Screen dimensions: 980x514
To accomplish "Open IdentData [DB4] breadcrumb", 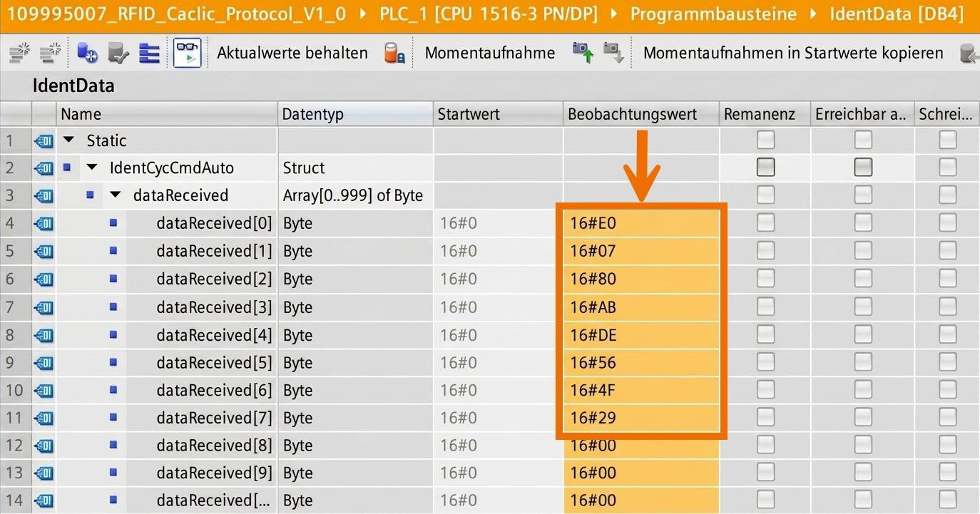I will 897,14.
